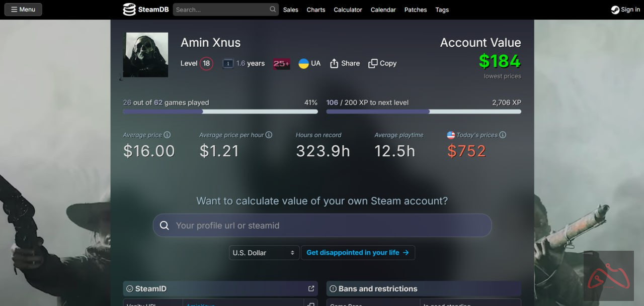The image size is (644, 306).
Task: Open the hamburger Menu button
Action: click(23, 10)
